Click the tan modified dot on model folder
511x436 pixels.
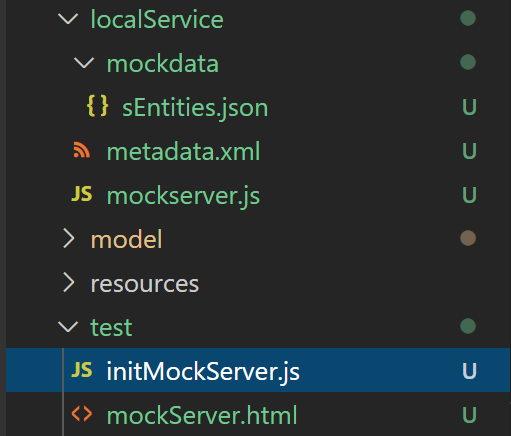click(468, 238)
